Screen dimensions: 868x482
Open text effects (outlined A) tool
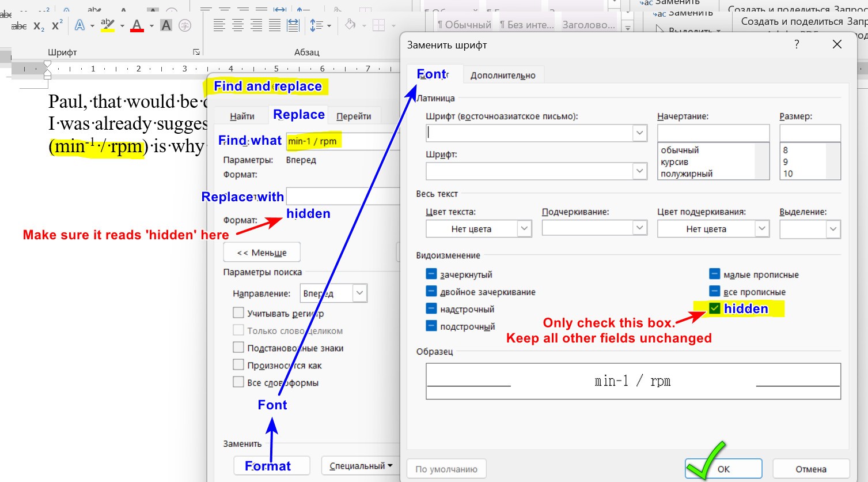(80, 25)
